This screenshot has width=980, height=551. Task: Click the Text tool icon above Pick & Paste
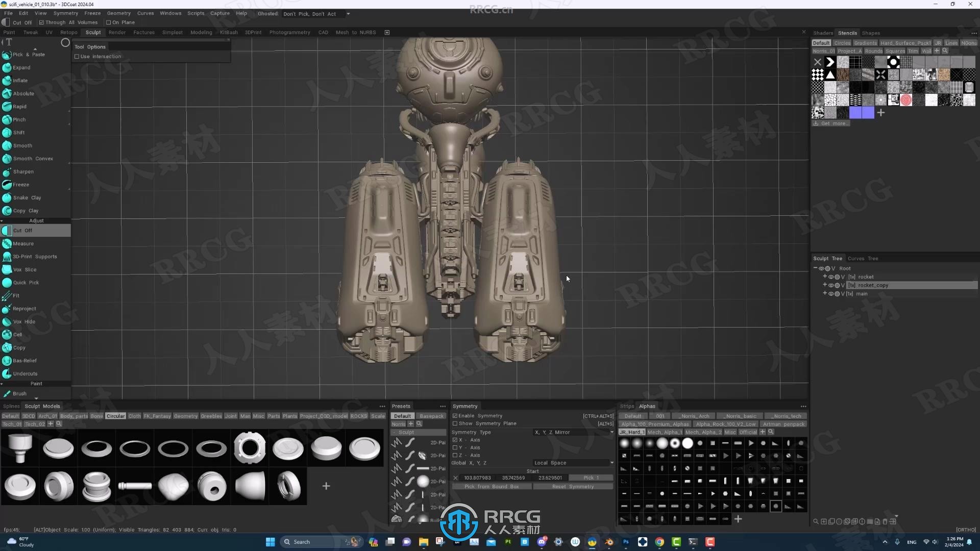click(9, 42)
